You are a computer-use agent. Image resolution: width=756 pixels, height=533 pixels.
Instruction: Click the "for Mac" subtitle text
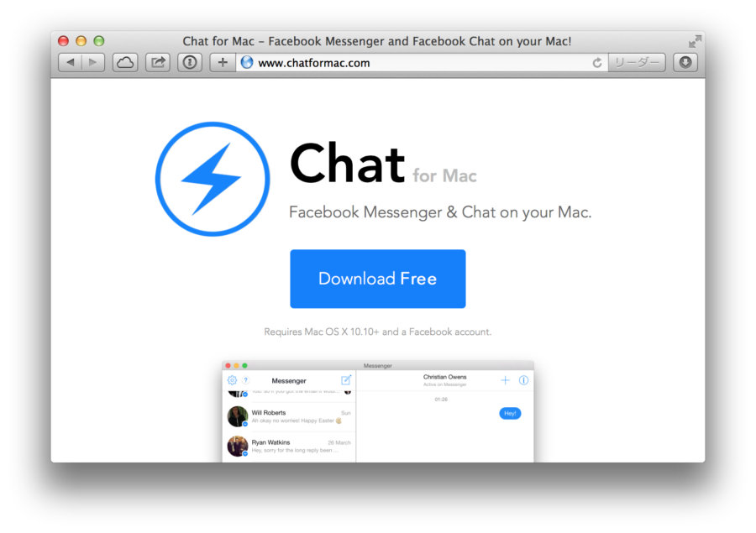click(444, 176)
